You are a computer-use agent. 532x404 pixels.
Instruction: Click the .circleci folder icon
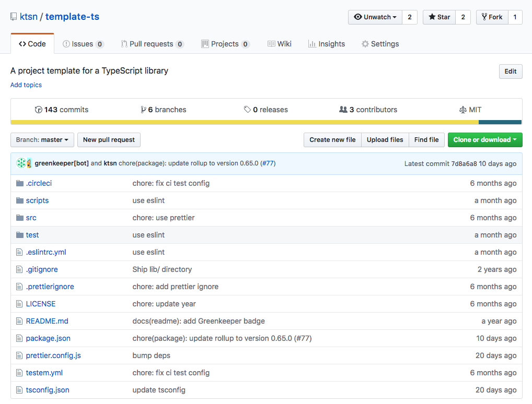click(20, 183)
